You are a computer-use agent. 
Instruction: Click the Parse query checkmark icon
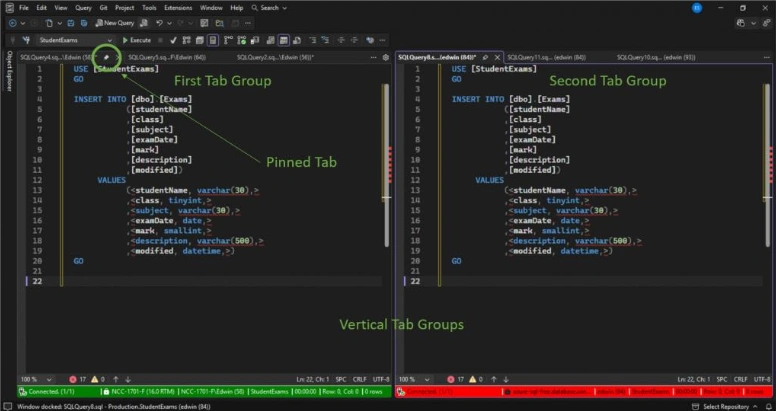tap(173, 40)
